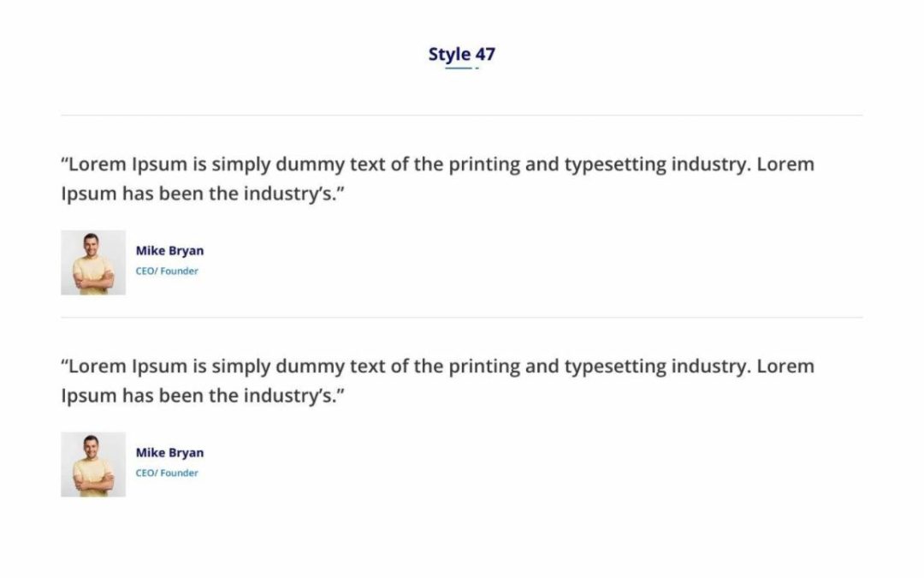Click the divider line below the Style 47 heading
The height and width of the screenshot is (578, 924).
click(461, 116)
